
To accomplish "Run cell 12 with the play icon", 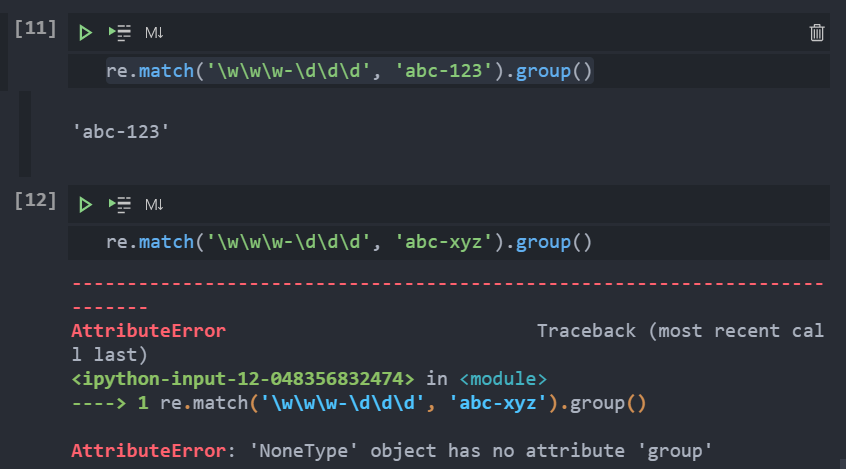I will [85, 205].
